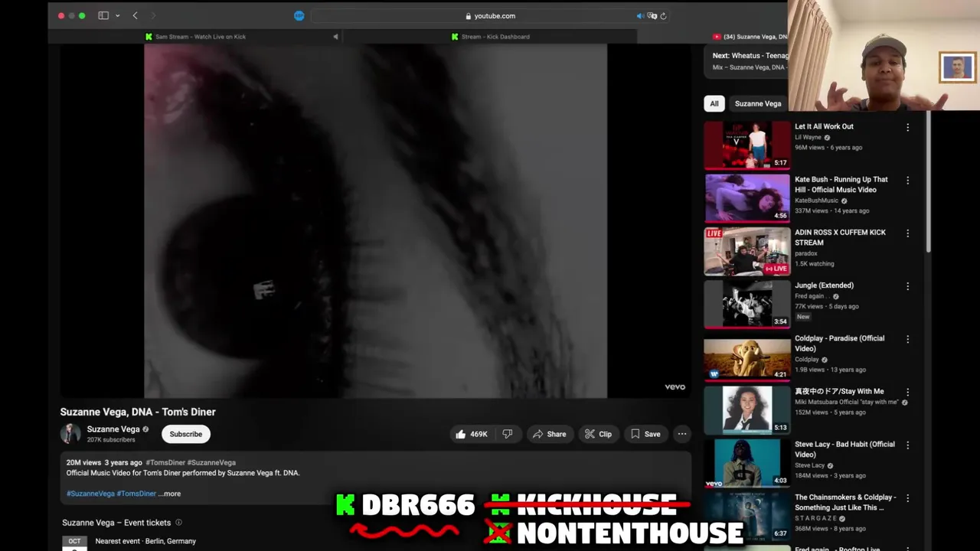Click the Fred again.. channel name under Jungle
Screen dimensions: 980x551
(812, 296)
